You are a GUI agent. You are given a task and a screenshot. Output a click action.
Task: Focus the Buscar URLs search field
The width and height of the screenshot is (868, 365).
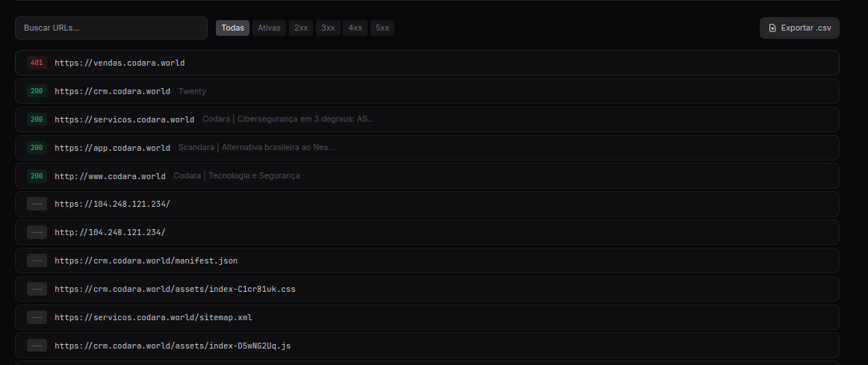[111, 28]
